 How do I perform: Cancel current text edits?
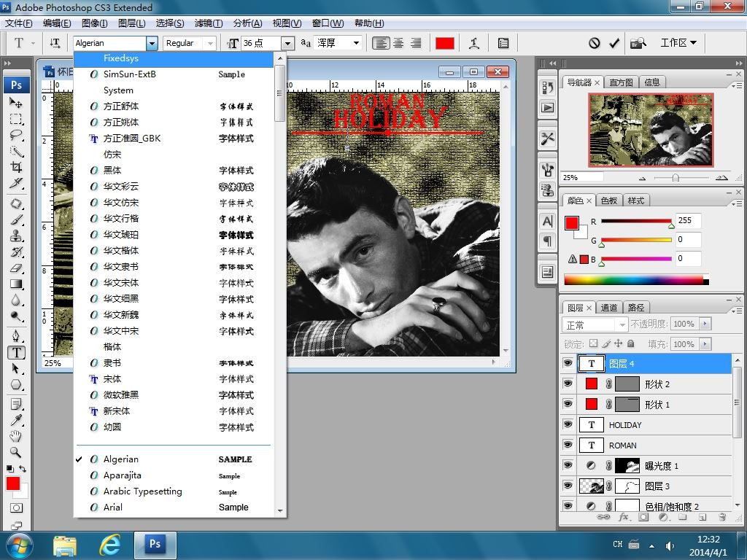coord(594,43)
